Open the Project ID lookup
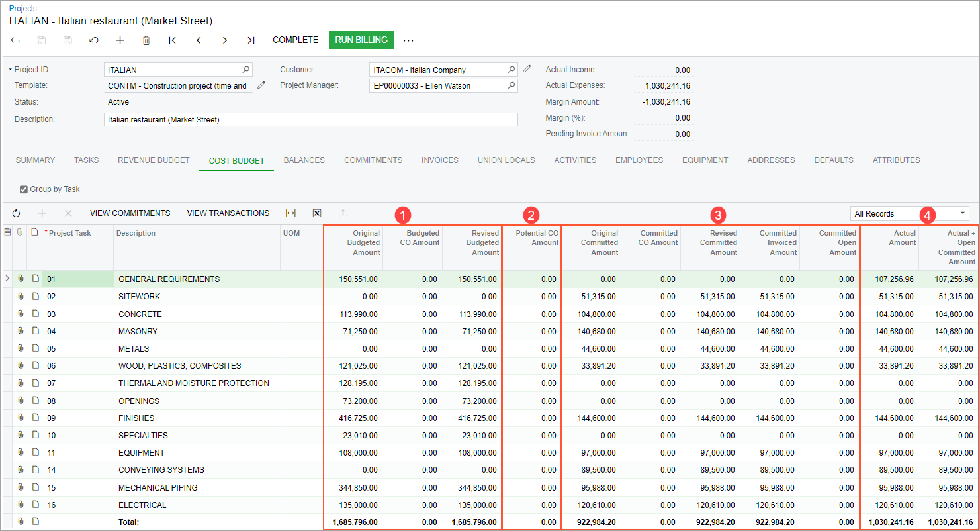Screen dimensions: 980x531 pyautogui.click(x=246, y=70)
